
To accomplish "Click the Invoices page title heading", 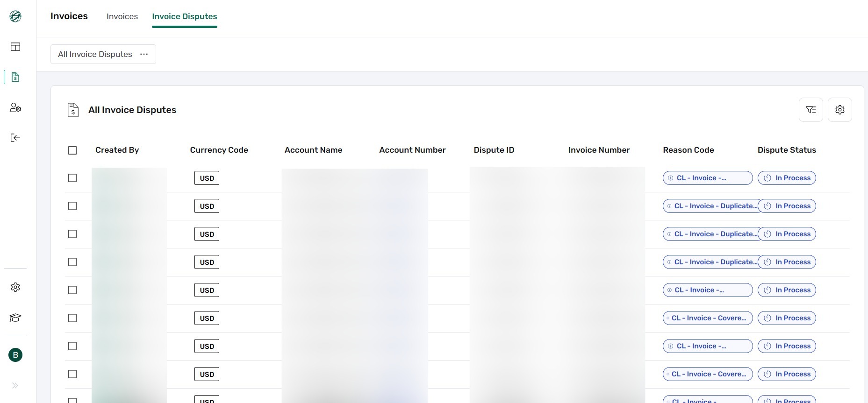I will 69,16.
